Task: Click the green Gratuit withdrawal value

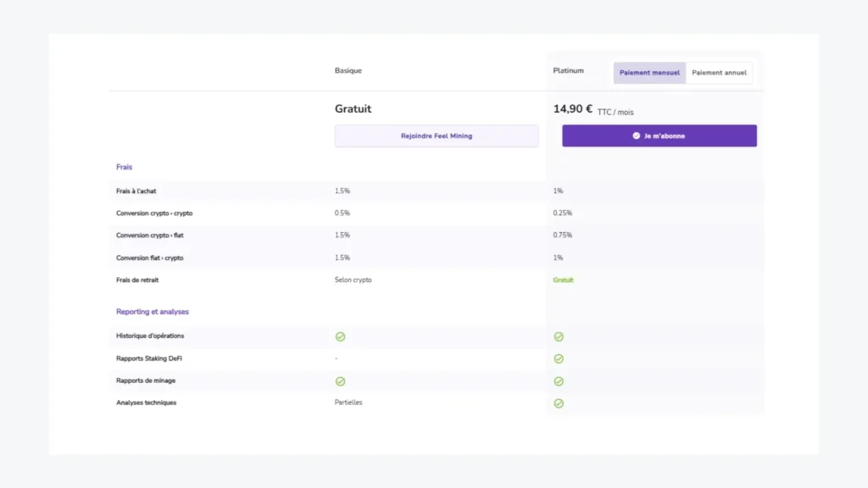Action: click(563, 280)
